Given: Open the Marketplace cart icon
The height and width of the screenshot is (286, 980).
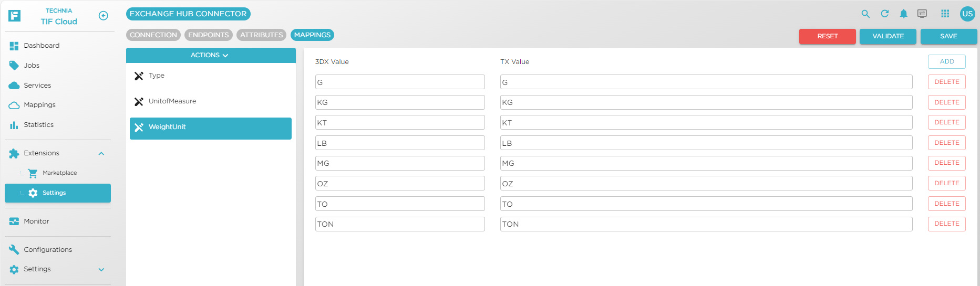Looking at the screenshot, I should [33, 173].
